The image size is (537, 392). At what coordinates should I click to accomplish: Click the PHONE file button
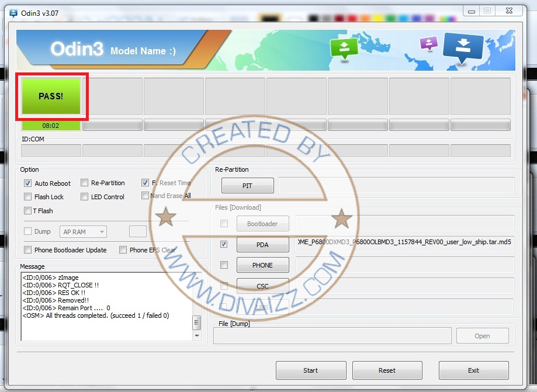click(x=263, y=265)
